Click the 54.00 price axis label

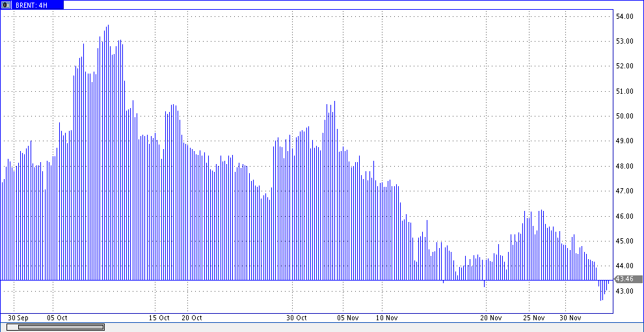tap(624, 16)
